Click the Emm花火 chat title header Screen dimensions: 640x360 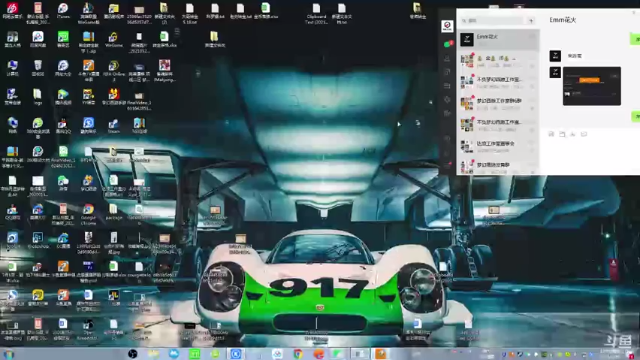coord(562,20)
